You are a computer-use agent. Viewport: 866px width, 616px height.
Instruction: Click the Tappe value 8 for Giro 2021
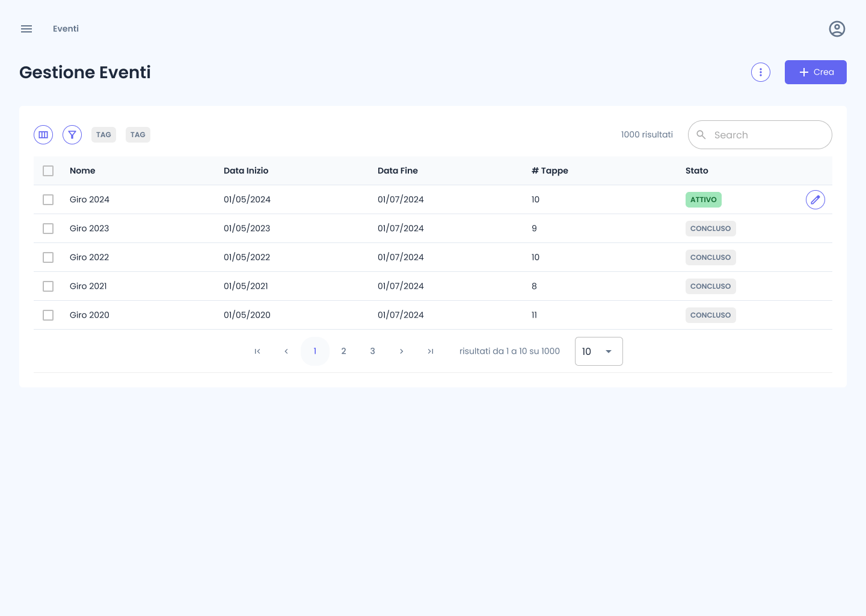(534, 286)
